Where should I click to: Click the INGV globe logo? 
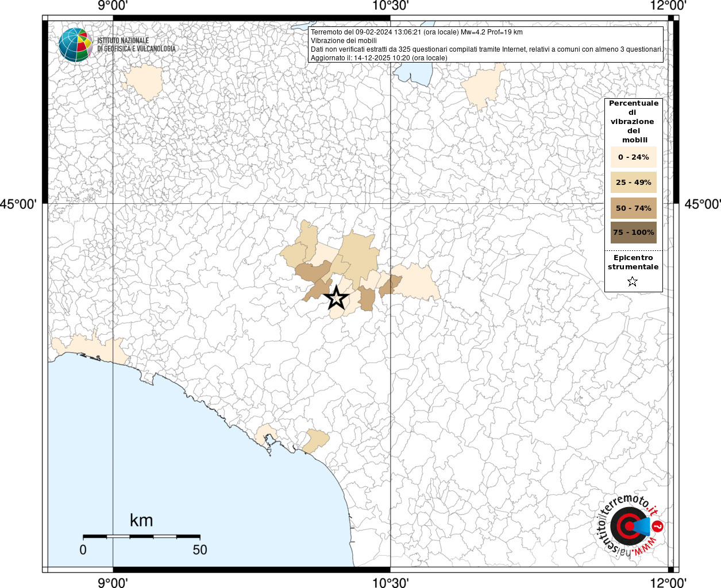coord(75,45)
